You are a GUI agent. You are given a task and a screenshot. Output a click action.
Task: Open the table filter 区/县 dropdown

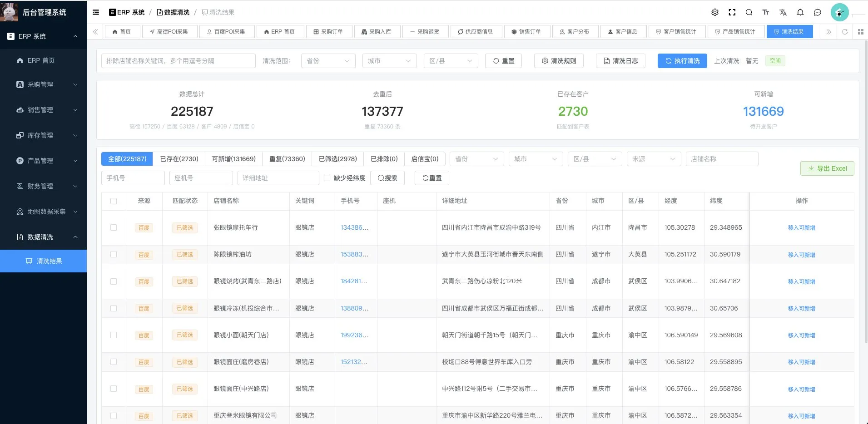click(x=595, y=159)
